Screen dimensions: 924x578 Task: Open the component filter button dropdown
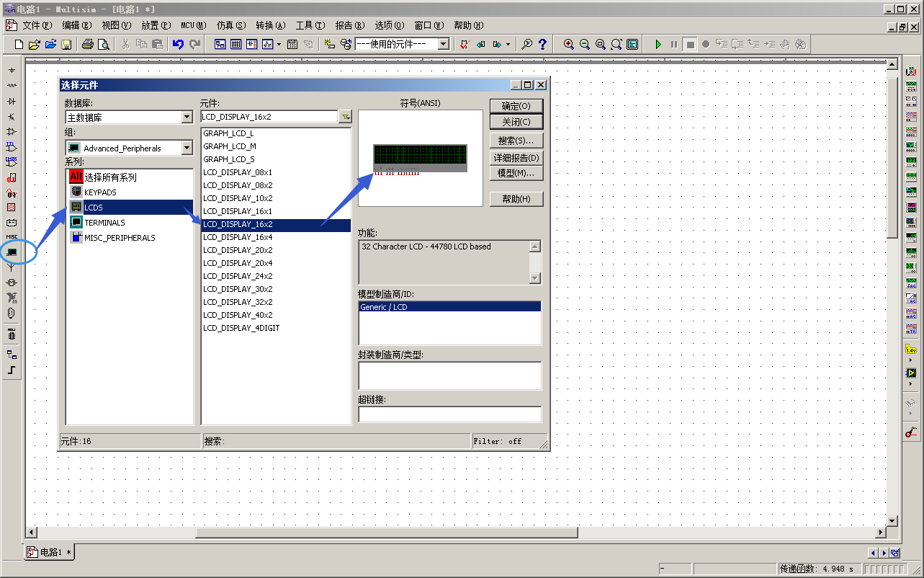[x=346, y=117]
